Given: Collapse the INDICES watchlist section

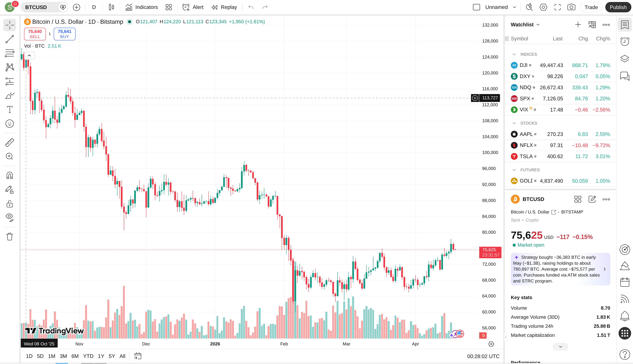Looking at the screenshot, I should pos(514,54).
